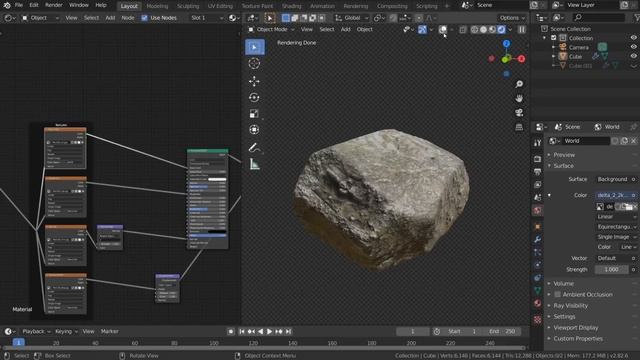Select the Measure tool
This screenshot has height=360, width=640.
(254, 164)
